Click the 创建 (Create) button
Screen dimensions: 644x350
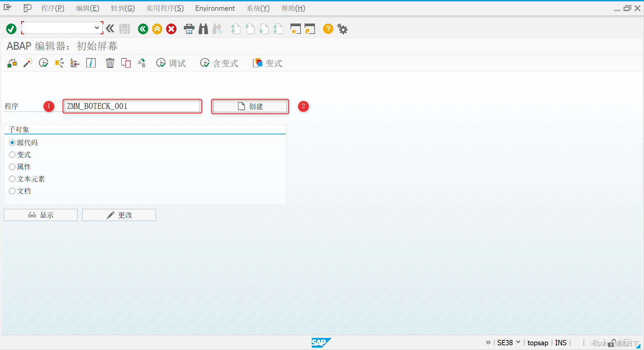tap(250, 106)
